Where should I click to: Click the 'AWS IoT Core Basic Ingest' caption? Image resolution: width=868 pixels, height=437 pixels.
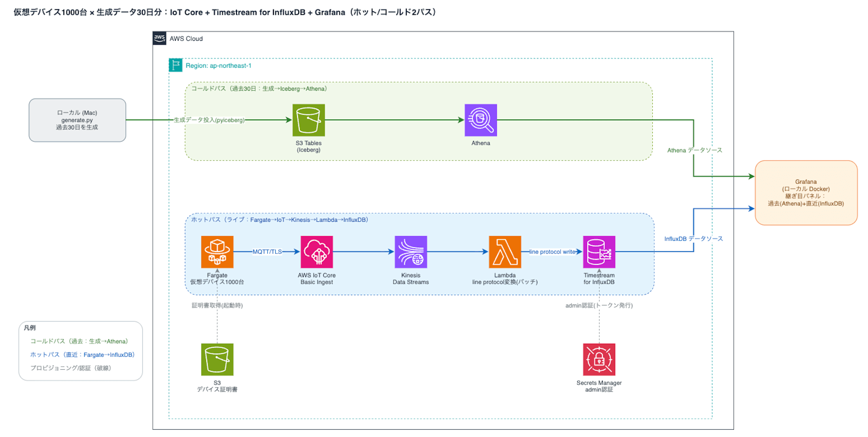pyautogui.click(x=317, y=279)
